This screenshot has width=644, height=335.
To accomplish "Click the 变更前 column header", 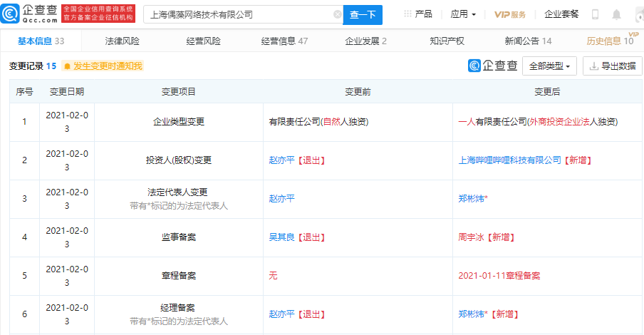I will [358, 92].
